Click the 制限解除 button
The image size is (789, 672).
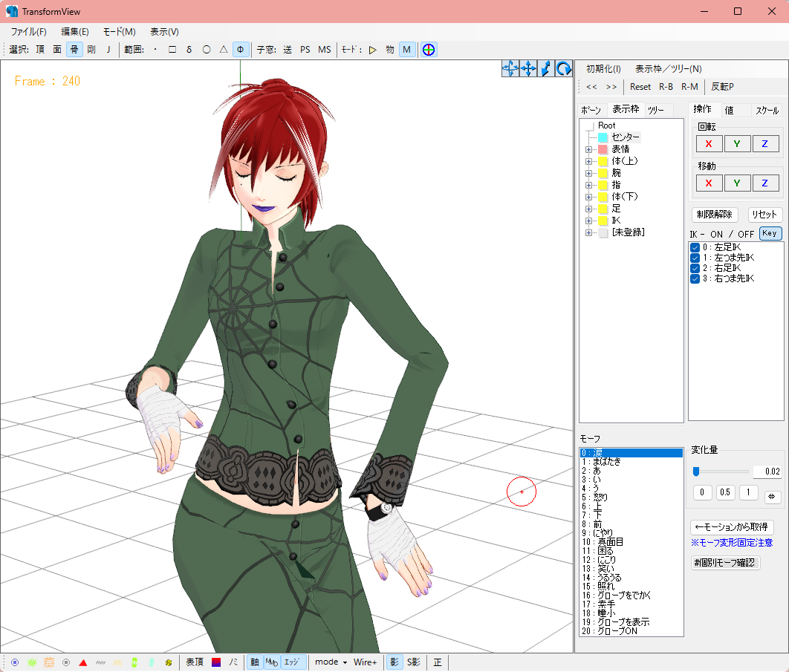[714, 215]
